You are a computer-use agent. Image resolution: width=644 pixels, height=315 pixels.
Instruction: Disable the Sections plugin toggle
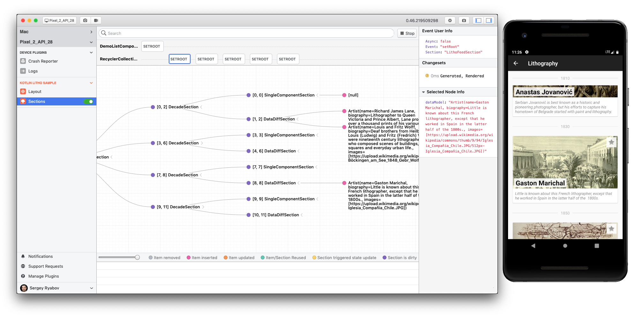[88, 102]
